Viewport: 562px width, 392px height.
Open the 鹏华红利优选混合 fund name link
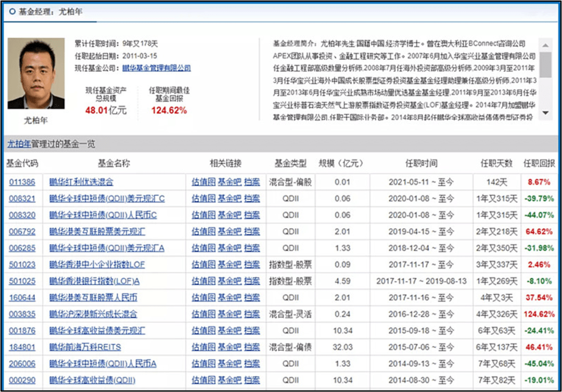click(81, 182)
